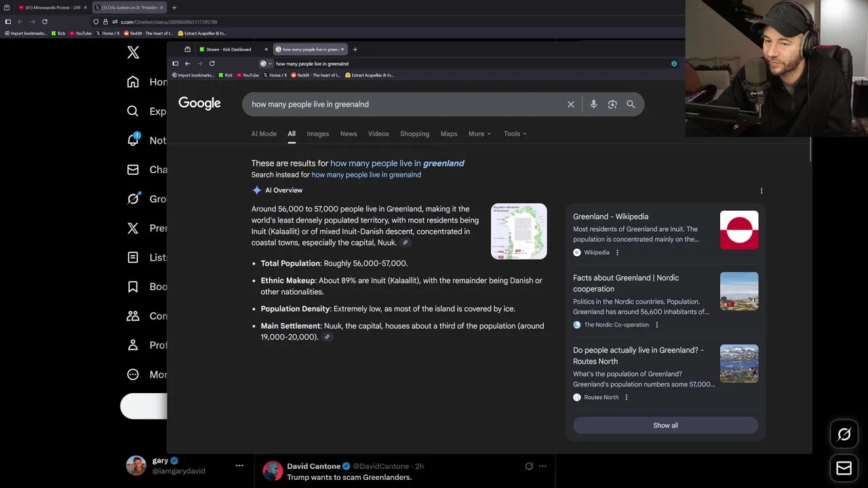Open more options on David Cantone post
This screenshot has height=488, width=868.
click(542, 466)
